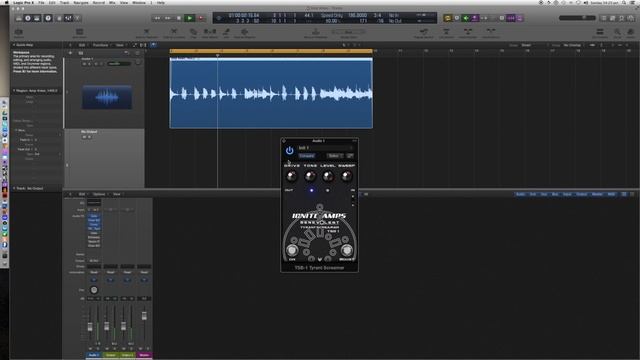Open the mixer Options dropdown

100,194
